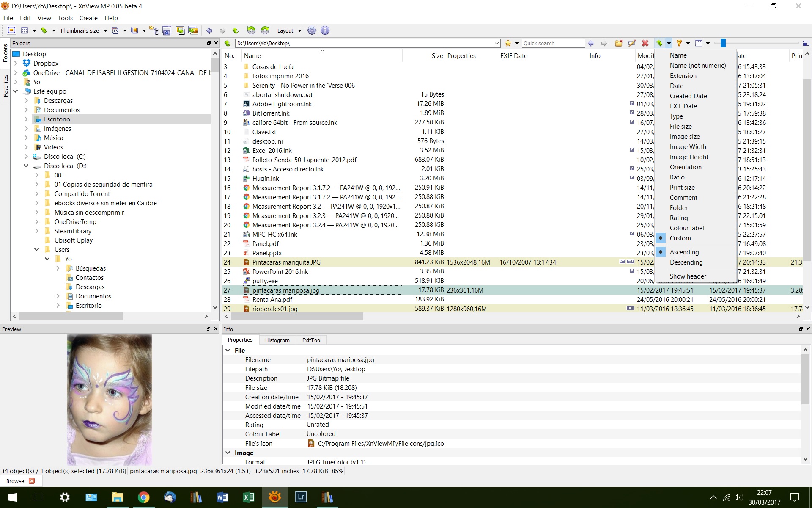
Task: Sort by File size in menu
Action: click(680, 127)
